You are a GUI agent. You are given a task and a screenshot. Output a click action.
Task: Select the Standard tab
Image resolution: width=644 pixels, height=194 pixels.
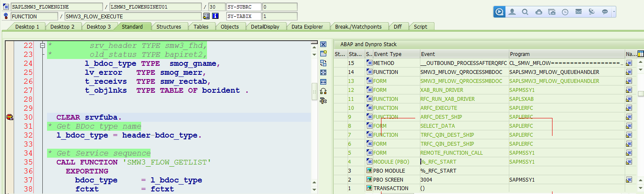132,26
